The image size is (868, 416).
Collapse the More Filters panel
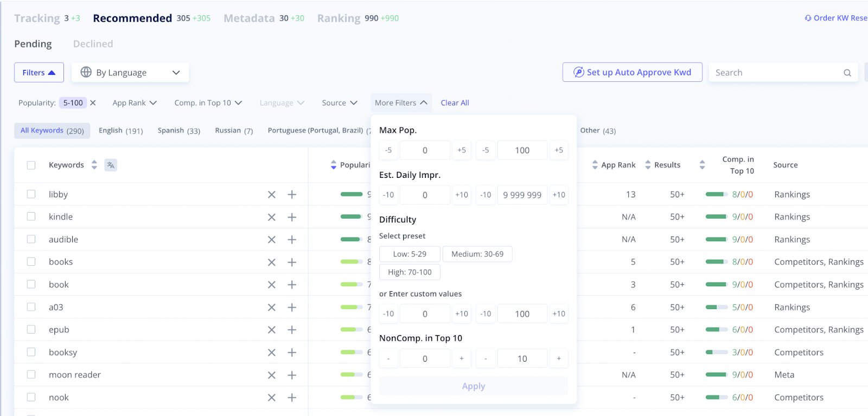click(x=401, y=103)
